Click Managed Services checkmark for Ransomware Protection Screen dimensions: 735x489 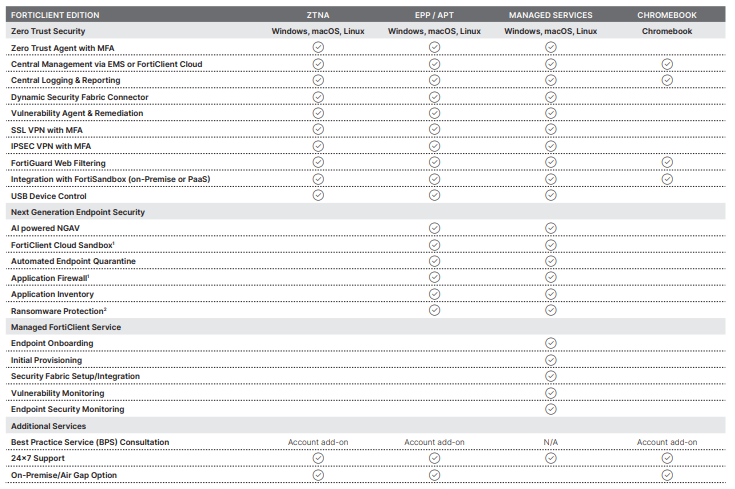point(551,310)
